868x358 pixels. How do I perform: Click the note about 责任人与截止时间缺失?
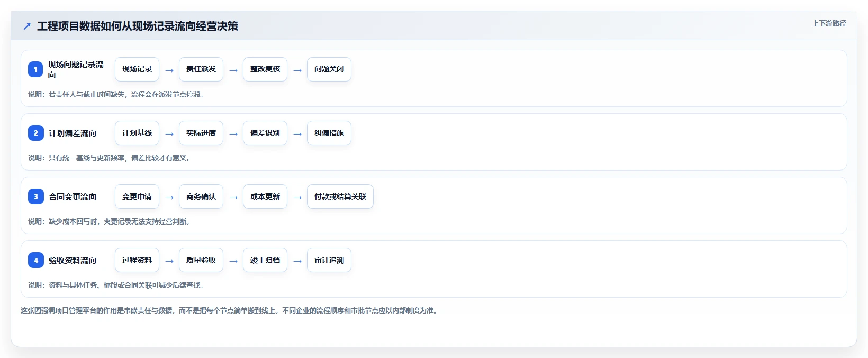116,94
